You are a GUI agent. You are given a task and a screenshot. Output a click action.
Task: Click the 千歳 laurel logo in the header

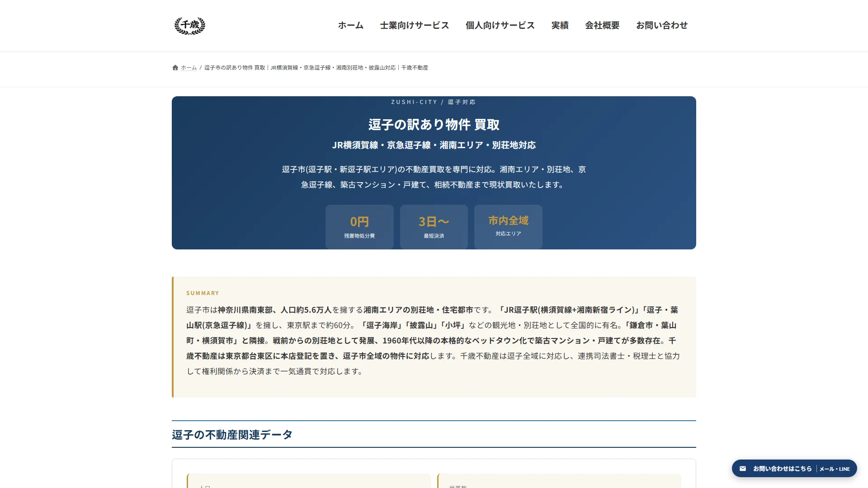click(190, 26)
